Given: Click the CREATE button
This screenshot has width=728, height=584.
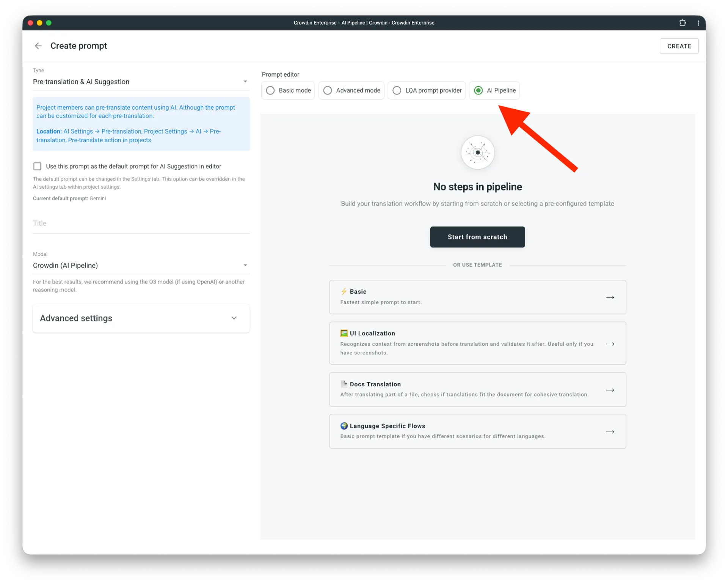Looking at the screenshot, I should coord(679,46).
